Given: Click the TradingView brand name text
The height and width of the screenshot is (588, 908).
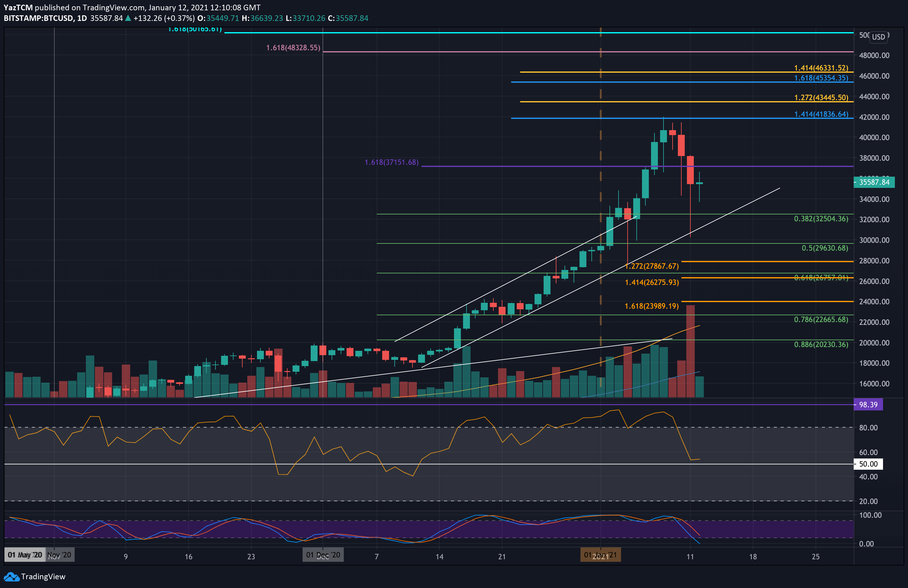Looking at the screenshot, I should (x=43, y=576).
